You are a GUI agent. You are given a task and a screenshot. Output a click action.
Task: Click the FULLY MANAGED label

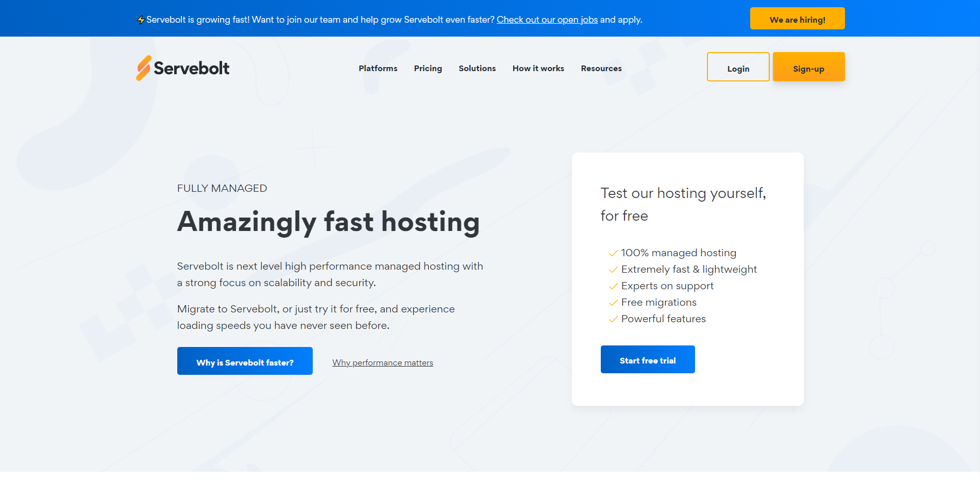pyautogui.click(x=222, y=188)
